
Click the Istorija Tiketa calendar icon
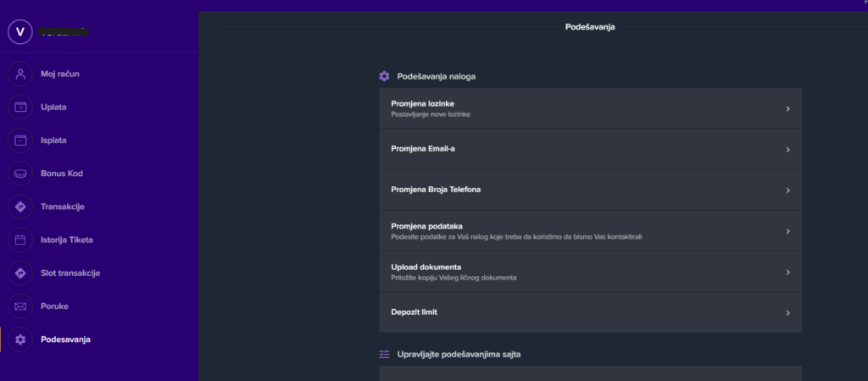coord(20,240)
